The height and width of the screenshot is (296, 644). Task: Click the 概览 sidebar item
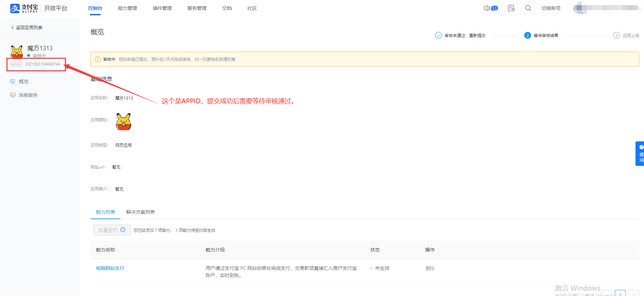pos(23,82)
